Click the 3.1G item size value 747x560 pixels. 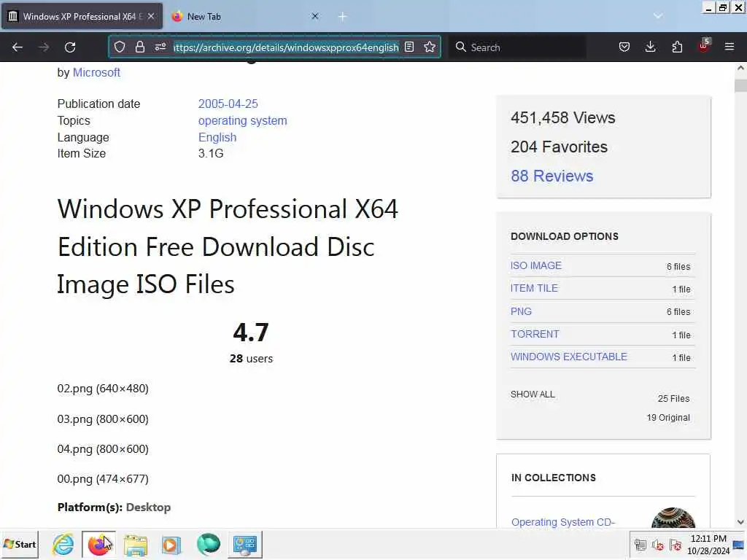pyautogui.click(x=211, y=153)
